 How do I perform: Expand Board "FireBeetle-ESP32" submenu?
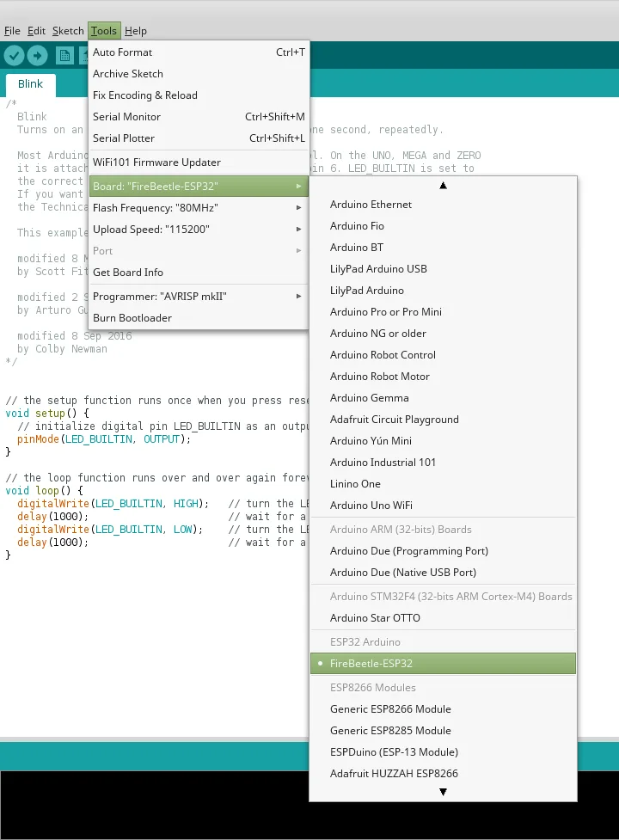199,187
